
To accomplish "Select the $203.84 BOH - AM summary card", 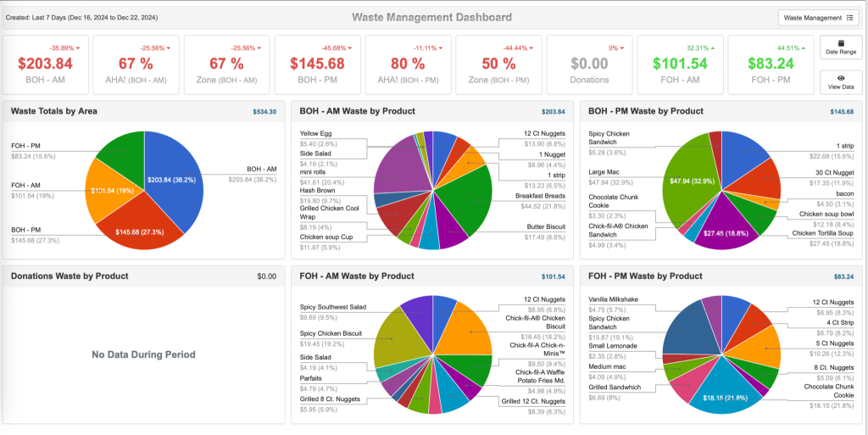I will (47, 64).
